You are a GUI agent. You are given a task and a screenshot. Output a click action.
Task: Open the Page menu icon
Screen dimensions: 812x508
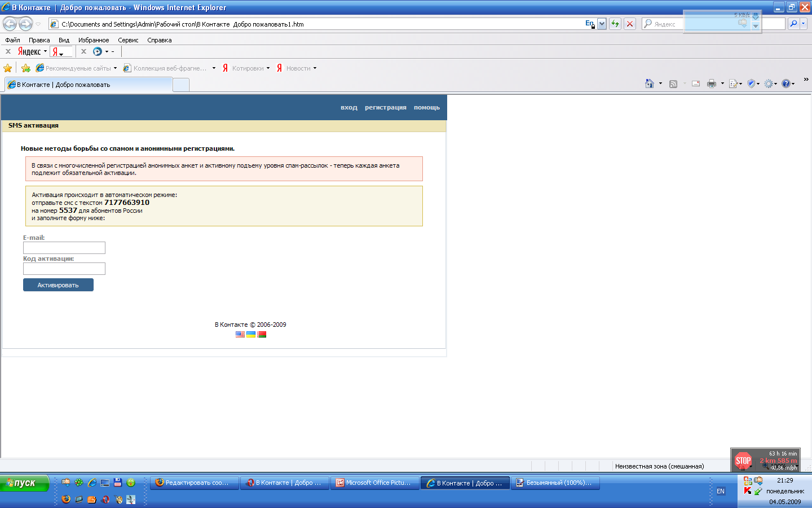734,84
